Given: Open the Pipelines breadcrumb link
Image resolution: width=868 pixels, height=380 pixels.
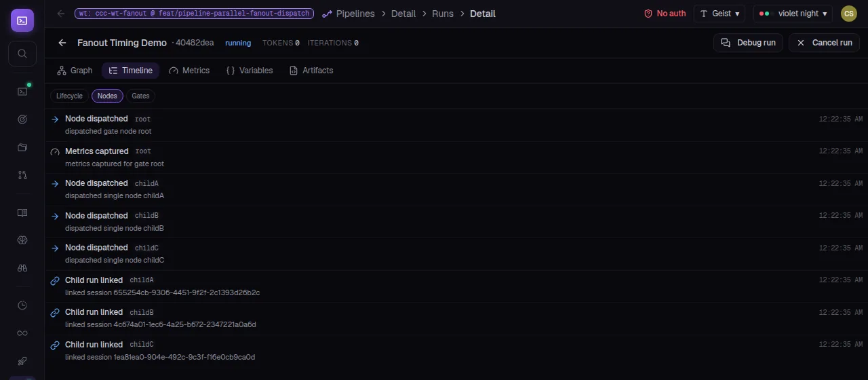Looking at the screenshot, I should click(355, 14).
